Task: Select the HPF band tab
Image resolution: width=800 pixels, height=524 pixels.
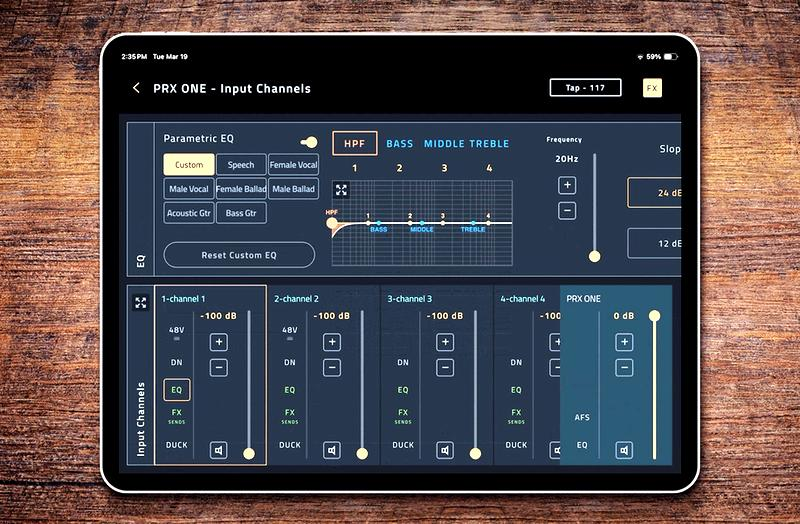Action: tap(355, 143)
